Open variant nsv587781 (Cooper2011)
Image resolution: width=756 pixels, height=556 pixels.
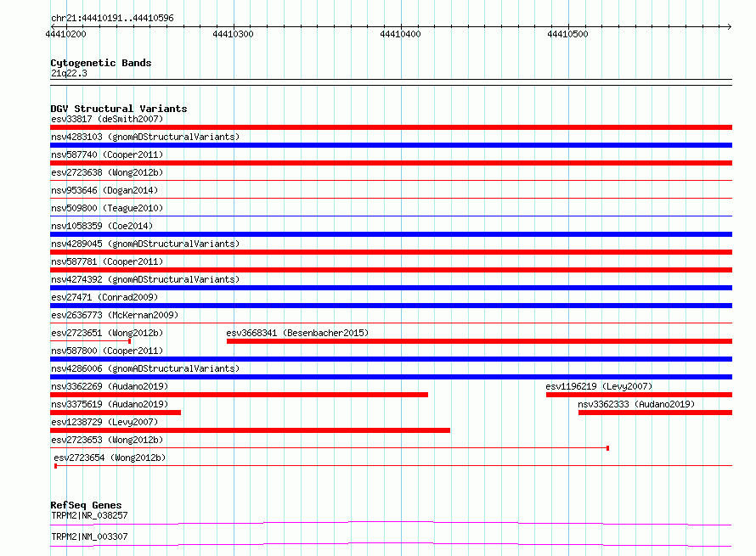107,261
